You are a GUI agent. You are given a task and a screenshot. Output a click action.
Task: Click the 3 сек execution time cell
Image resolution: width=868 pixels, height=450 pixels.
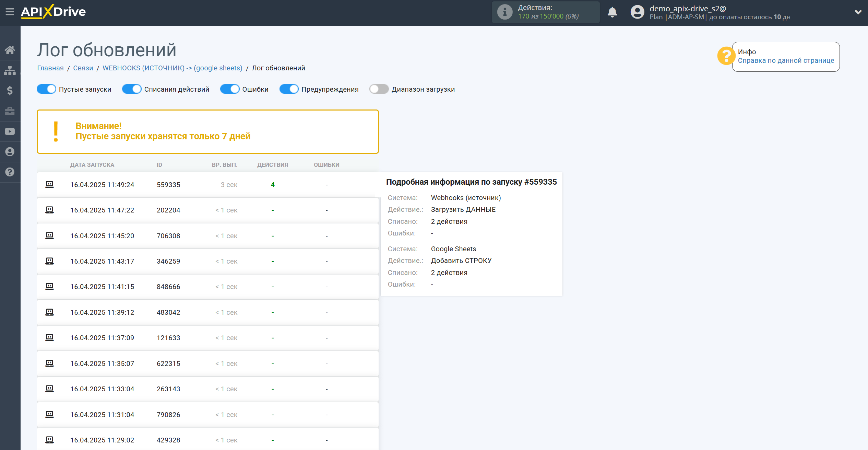(x=229, y=185)
